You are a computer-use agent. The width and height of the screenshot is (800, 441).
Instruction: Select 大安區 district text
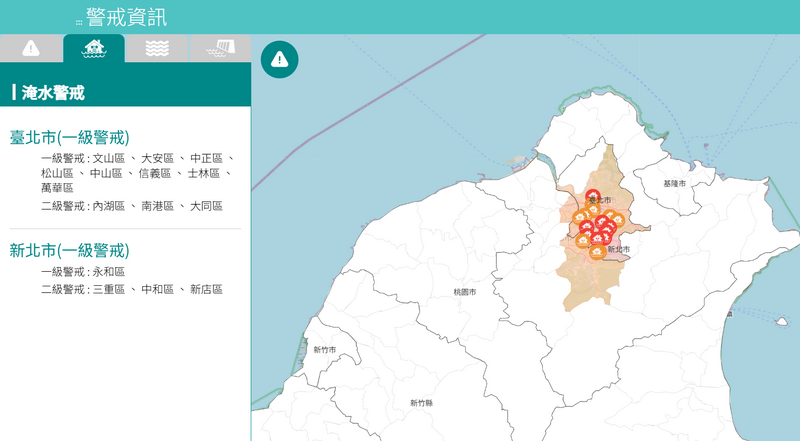point(158,159)
